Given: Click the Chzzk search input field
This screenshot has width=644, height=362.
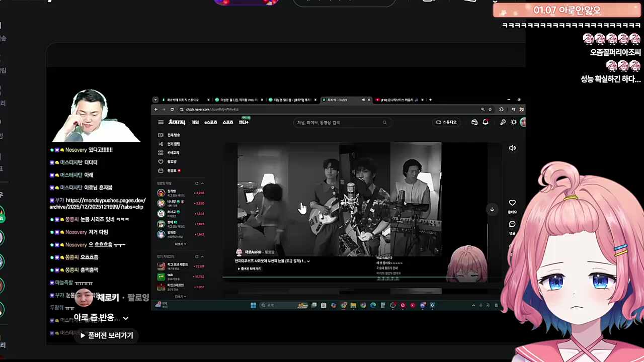Looking at the screenshot, I should [x=337, y=122].
